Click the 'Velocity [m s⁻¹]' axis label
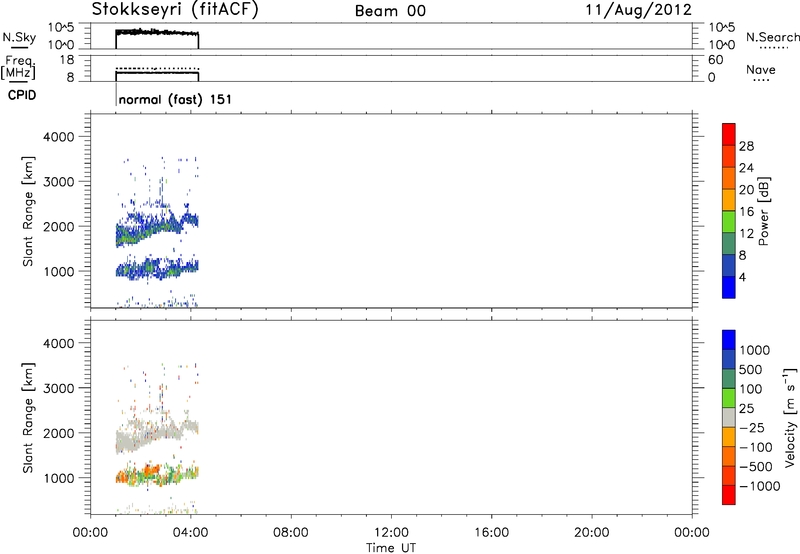Viewport: 800px width, 554px height. (x=790, y=417)
